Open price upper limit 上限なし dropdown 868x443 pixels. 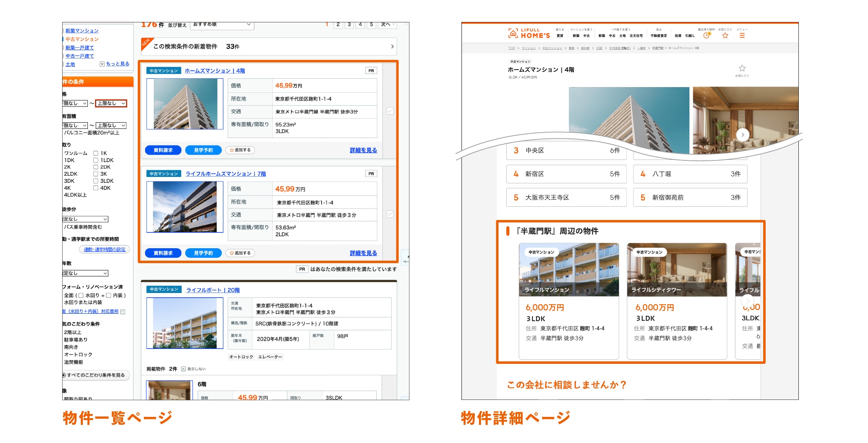pyautogui.click(x=111, y=104)
